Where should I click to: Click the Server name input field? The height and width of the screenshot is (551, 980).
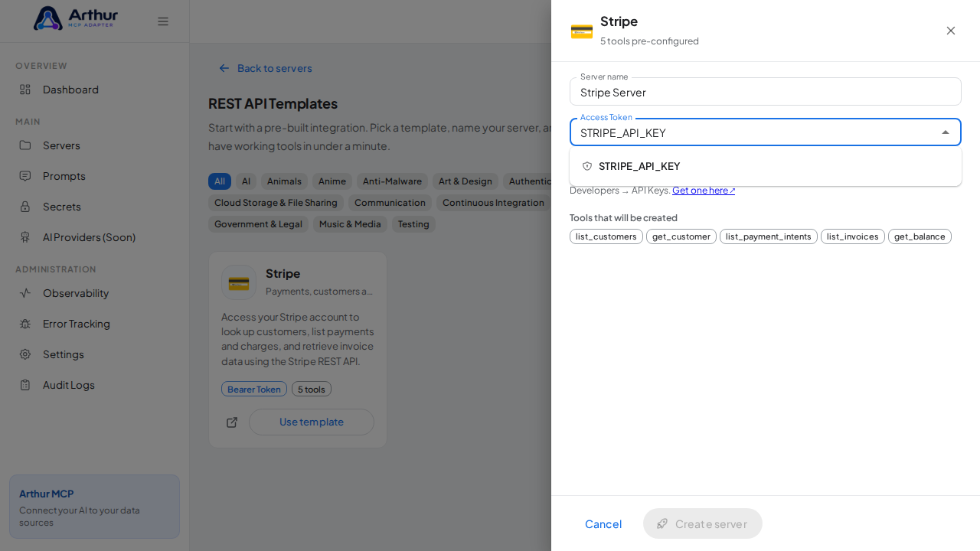tap(766, 92)
